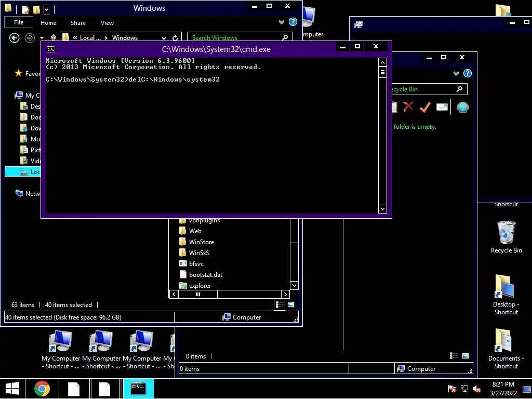Click the cmd scrollbar up arrow

382,62
